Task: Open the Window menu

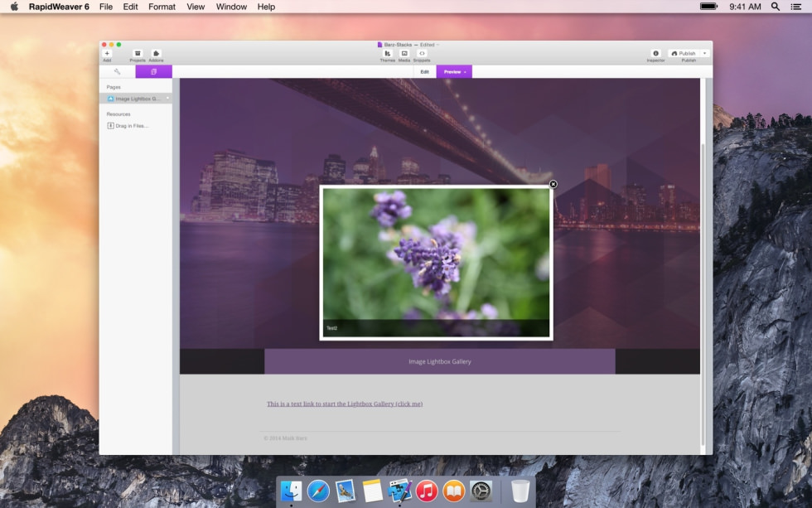Action: 231,7
